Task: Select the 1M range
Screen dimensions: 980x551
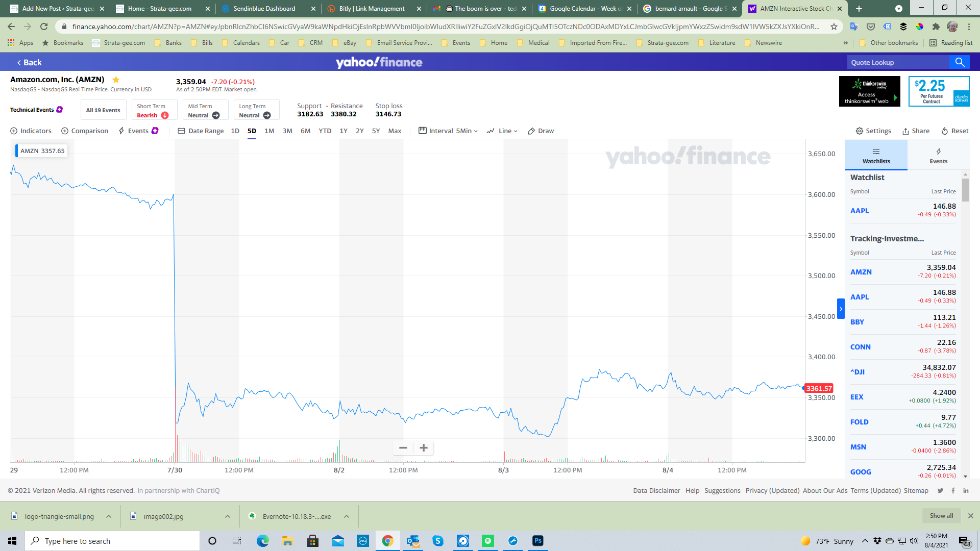Action: pos(269,131)
